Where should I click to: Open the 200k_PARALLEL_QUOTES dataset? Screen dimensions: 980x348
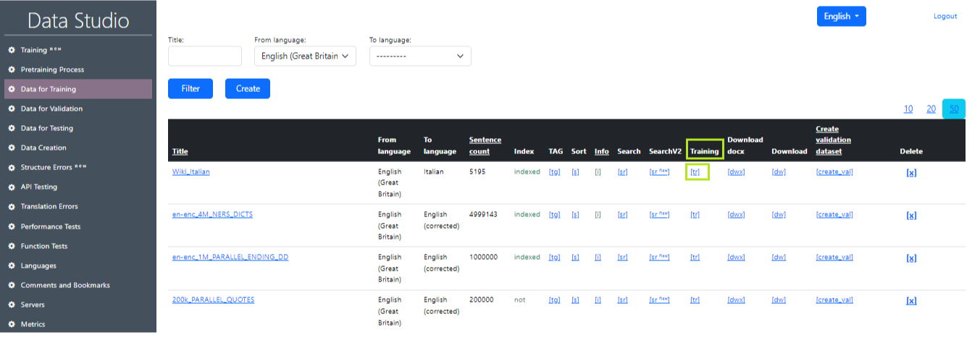coord(213,300)
